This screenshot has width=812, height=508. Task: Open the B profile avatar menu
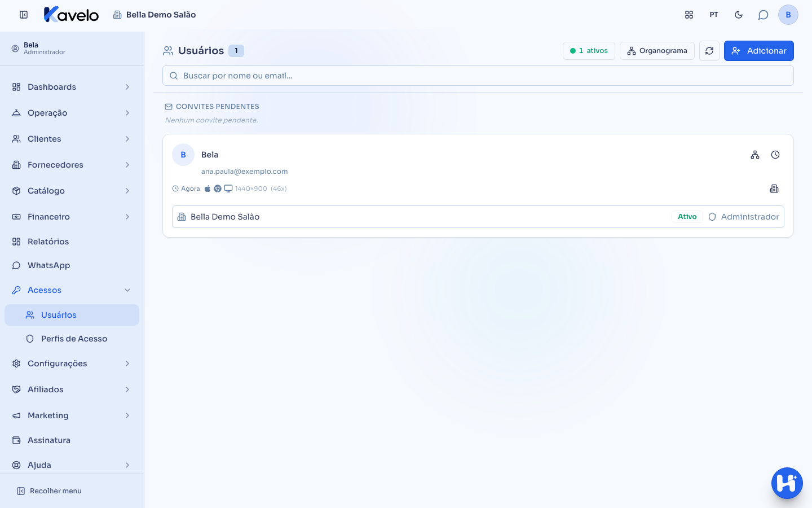coord(788,15)
